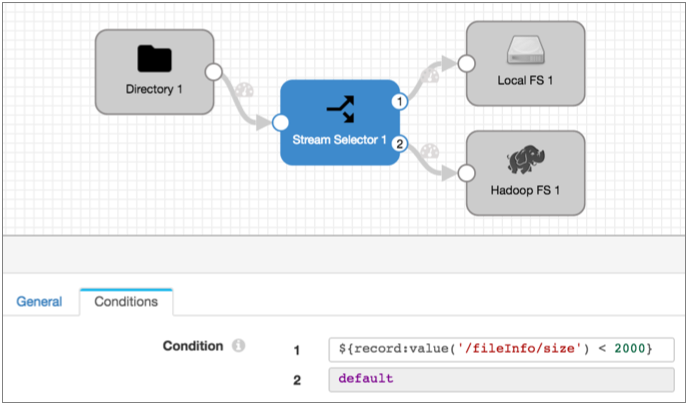Click the gray divider bar above the tabs

coord(343,250)
